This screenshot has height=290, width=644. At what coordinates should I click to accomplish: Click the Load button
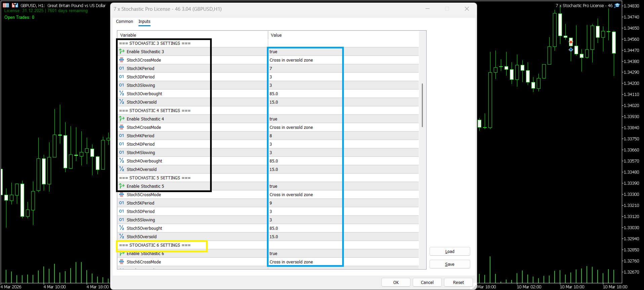coord(450,251)
